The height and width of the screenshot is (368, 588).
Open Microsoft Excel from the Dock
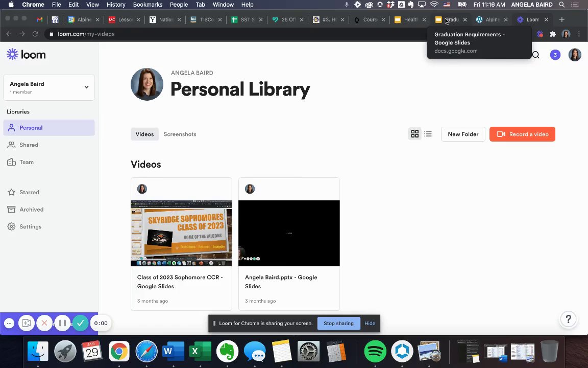[x=200, y=352]
